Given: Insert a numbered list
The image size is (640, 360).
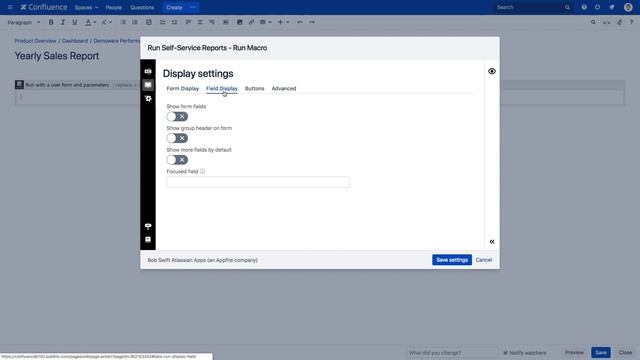Looking at the screenshot, I should click(x=135, y=22).
